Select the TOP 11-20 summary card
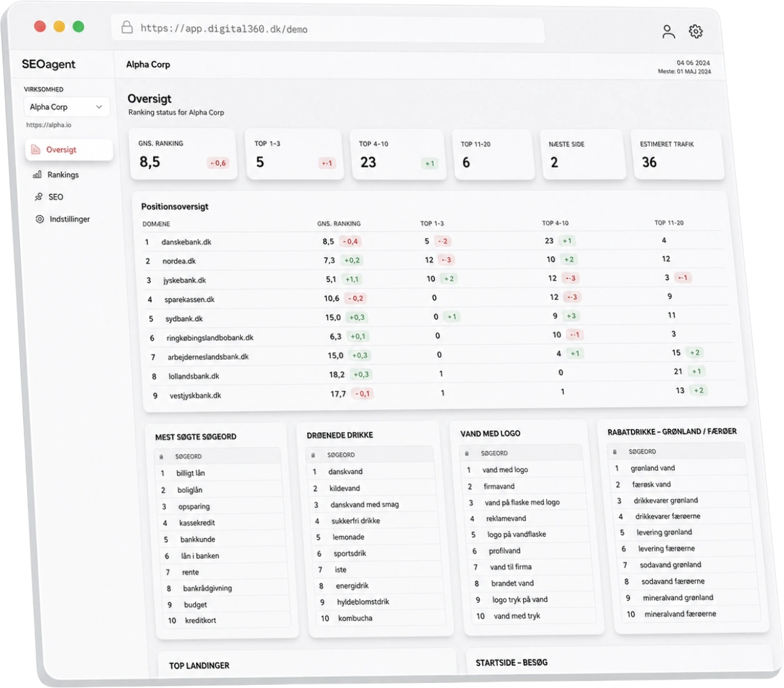Screen dimensions: 784x688 493,154
